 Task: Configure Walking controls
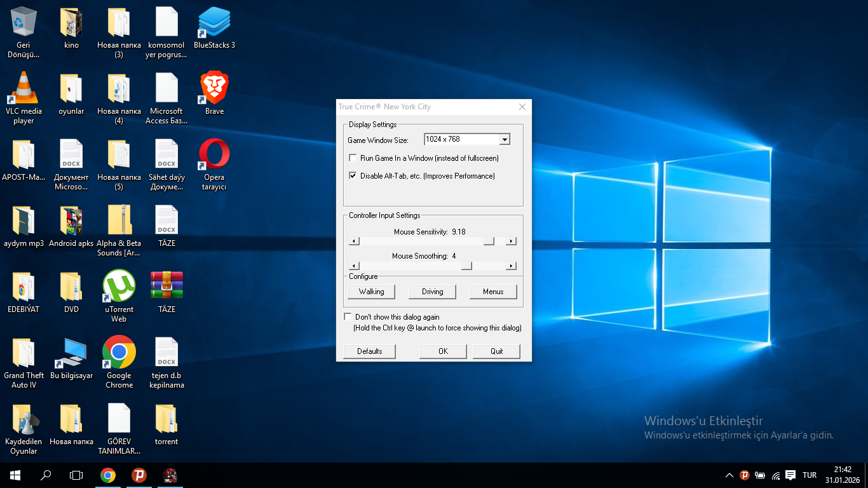(x=371, y=292)
